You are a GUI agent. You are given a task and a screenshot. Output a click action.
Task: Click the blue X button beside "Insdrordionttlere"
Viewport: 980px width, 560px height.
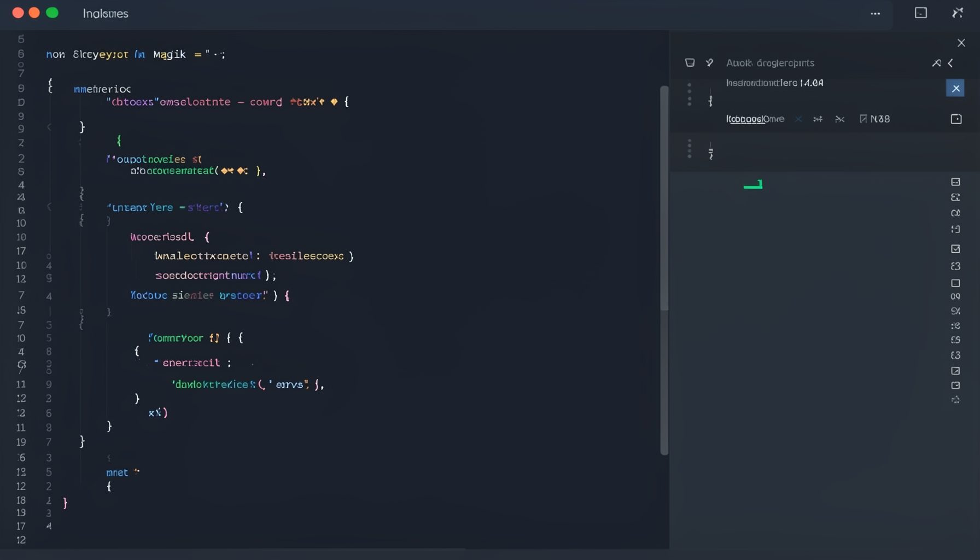(x=955, y=88)
